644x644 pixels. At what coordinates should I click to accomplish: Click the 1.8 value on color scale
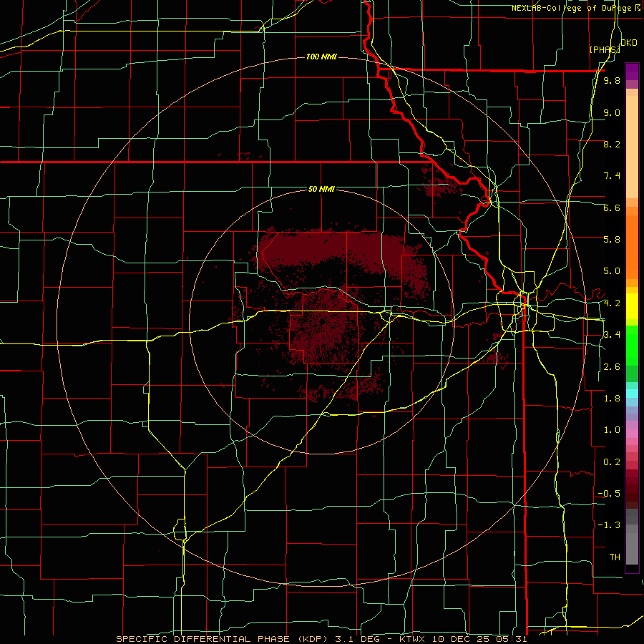[x=612, y=399]
